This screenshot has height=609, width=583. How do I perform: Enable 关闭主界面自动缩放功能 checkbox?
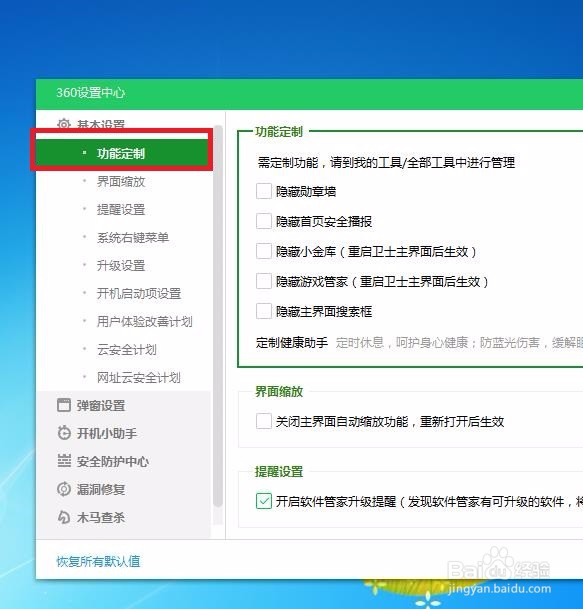tap(264, 421)
